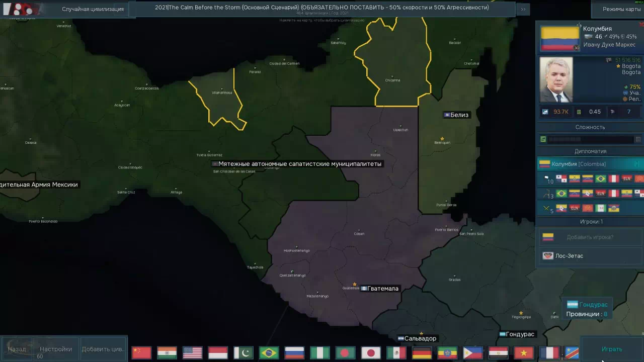This screenshot has height=362, width=644.
Task: Select the Russia flag icon
Action: click(x=294, y=353)
